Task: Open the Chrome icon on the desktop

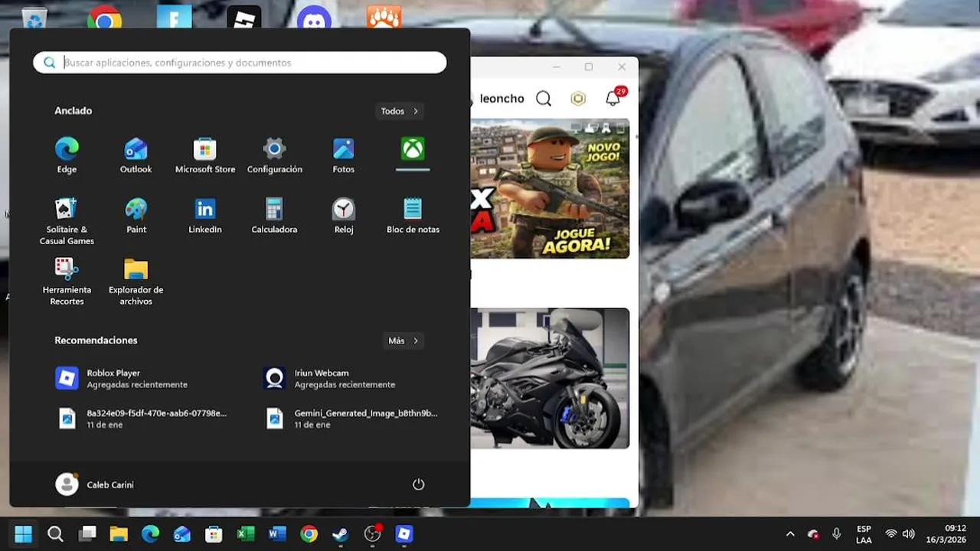Action: (105, 17)
